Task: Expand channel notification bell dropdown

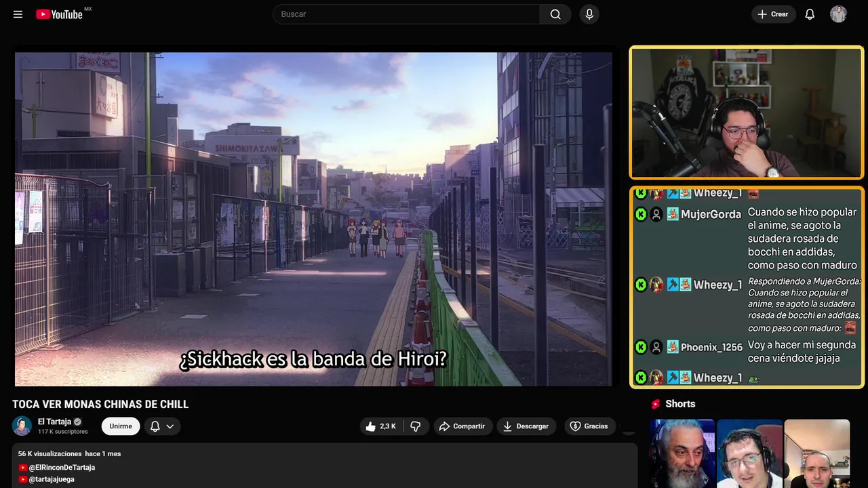Action: coord(162,426)
